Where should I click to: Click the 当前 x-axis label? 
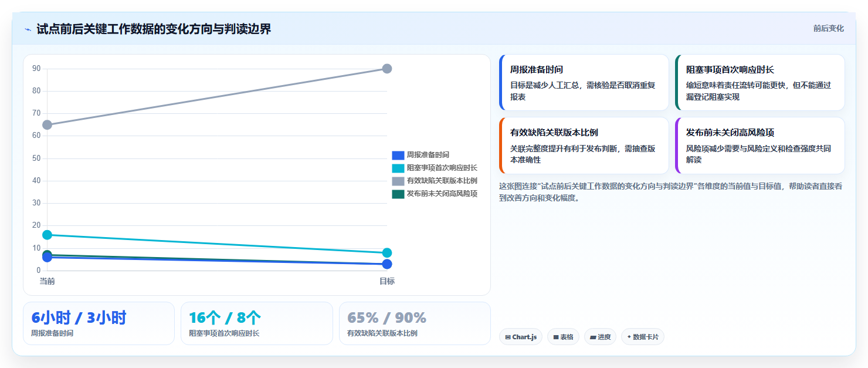click(48, 281)
